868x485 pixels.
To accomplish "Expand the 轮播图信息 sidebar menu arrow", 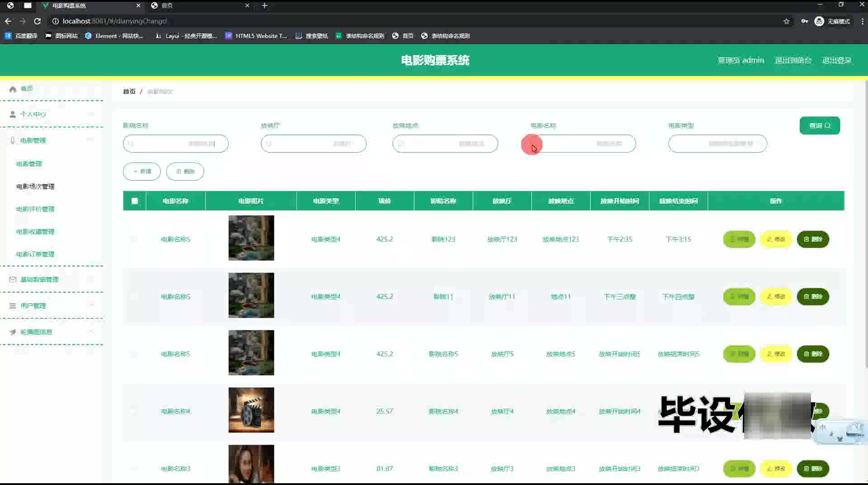I will click(92, 332).
